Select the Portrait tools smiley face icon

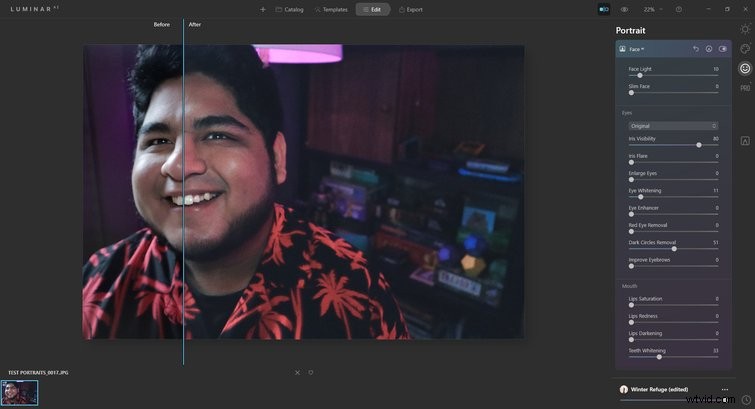(745, 68)
